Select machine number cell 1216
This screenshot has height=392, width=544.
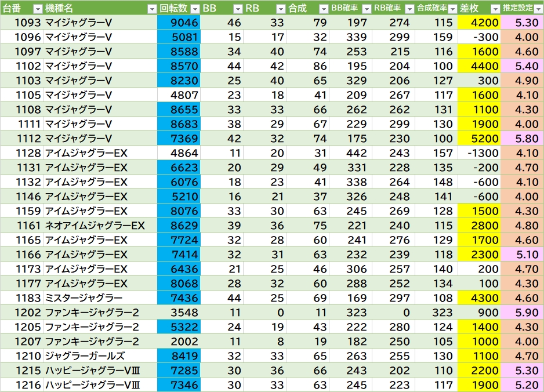coord(21,385)
